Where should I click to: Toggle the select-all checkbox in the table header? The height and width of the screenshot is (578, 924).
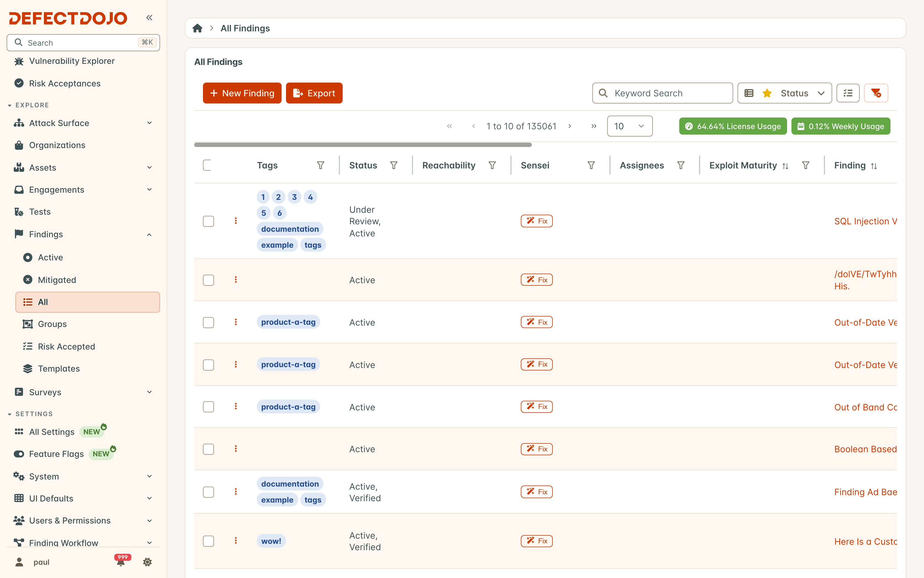coord(207,165)
